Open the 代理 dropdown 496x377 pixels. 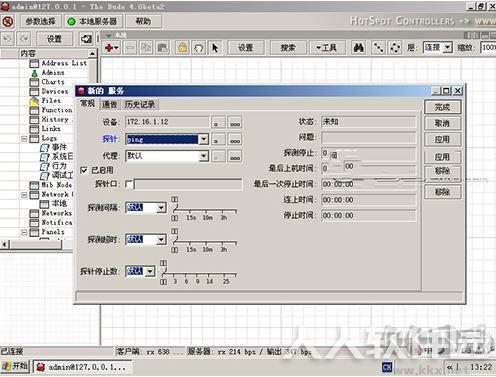[204, 156]
